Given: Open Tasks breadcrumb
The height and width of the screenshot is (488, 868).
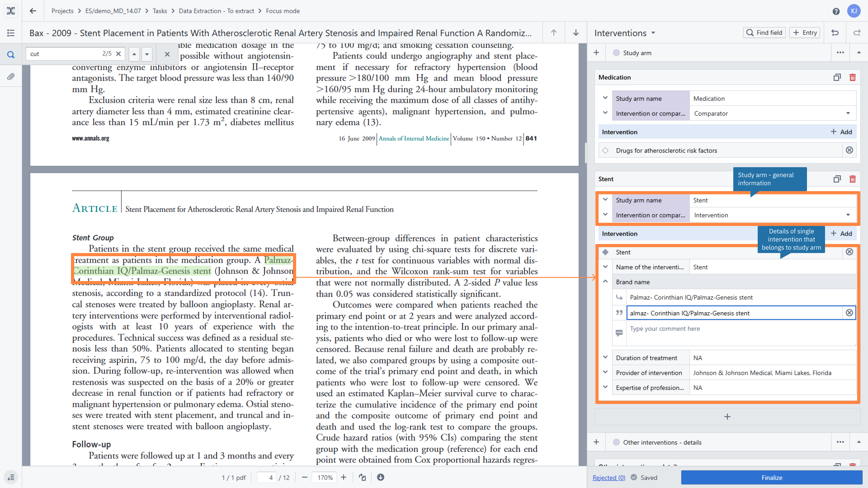Looking at the screenshot, I should [160, 11].
